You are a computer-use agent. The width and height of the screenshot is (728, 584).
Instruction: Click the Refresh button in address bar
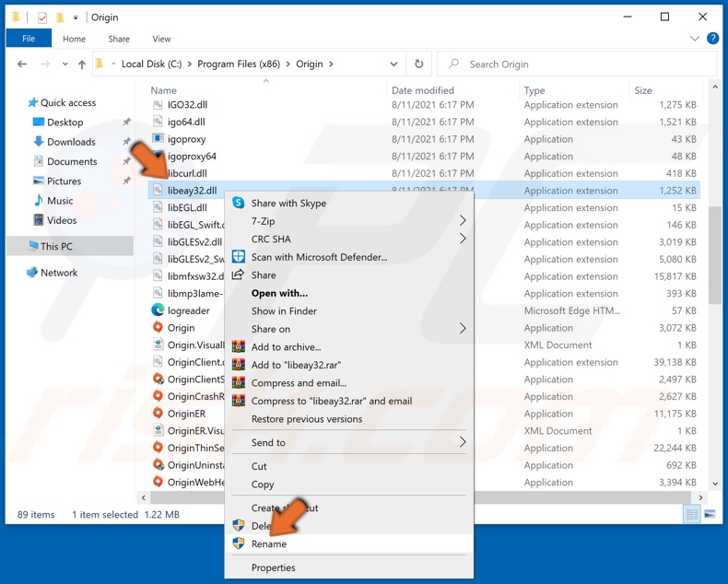tap(418, 64)
